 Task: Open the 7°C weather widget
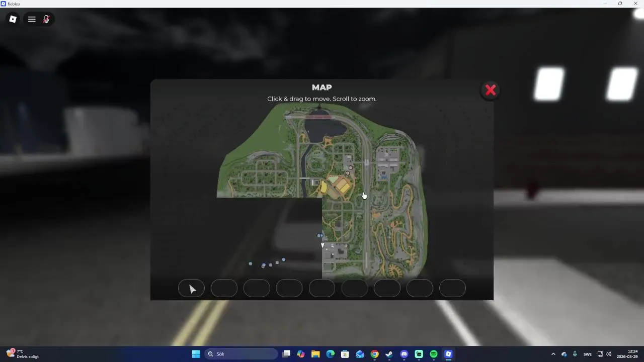[23, 354]
